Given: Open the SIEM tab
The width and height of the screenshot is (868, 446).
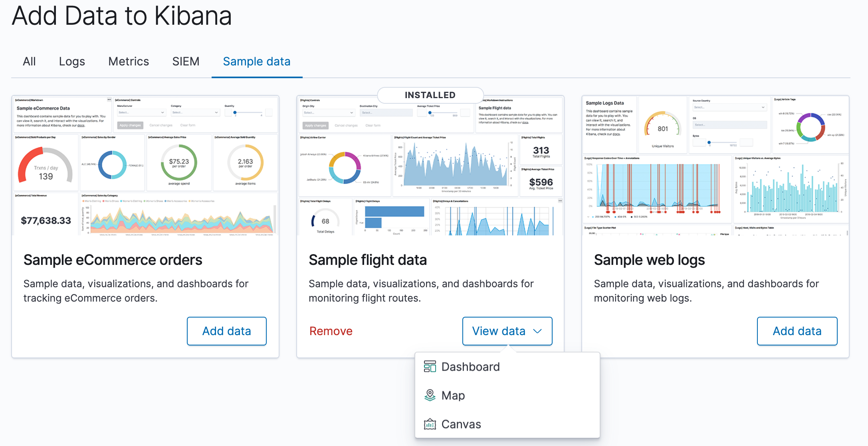Looking at the screenshot, I should pyautogui.click(x=186, y=61).
